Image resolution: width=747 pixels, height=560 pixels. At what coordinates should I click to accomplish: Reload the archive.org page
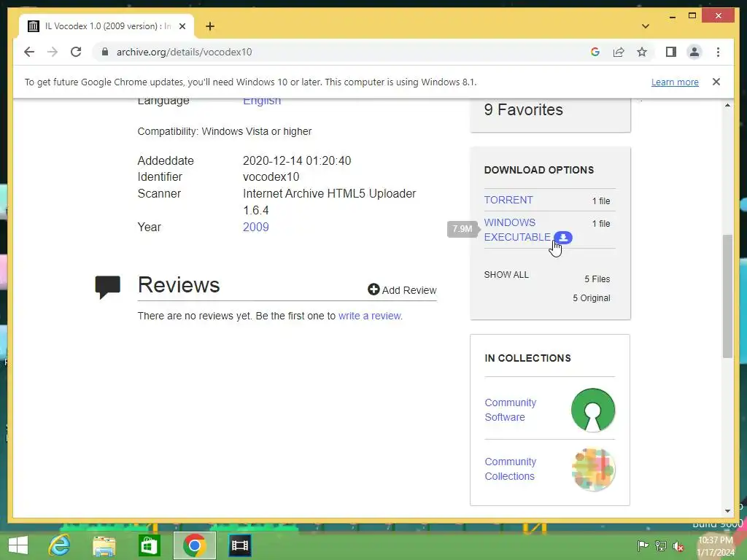pyautogui.click(x=76, y=52)
